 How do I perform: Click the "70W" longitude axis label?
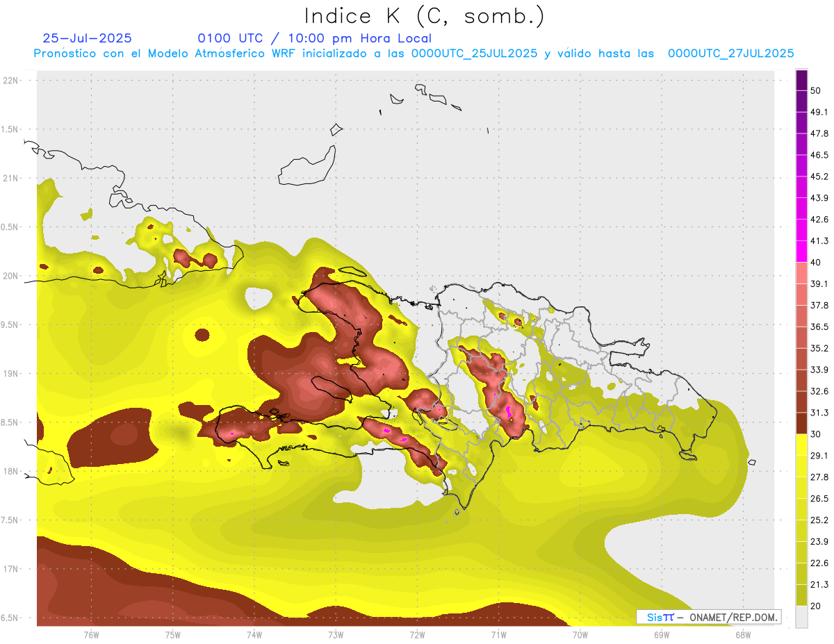pos(580,635)
